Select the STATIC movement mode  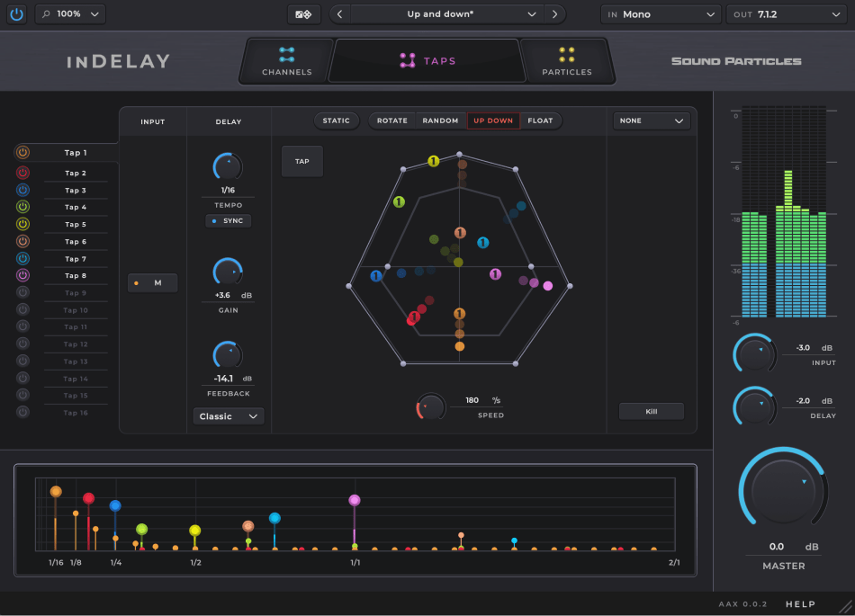point(337,121)
